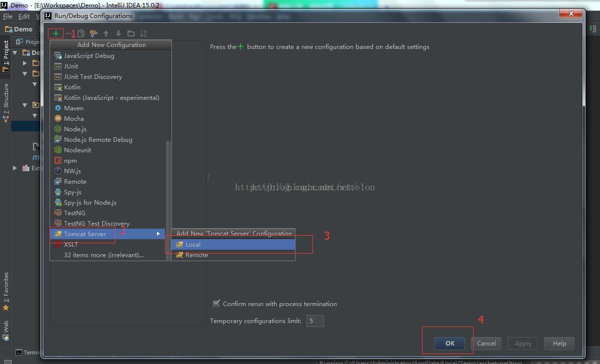600x364 pixels.
Task: Click the Move Up arrow icon
Action: 106,33
